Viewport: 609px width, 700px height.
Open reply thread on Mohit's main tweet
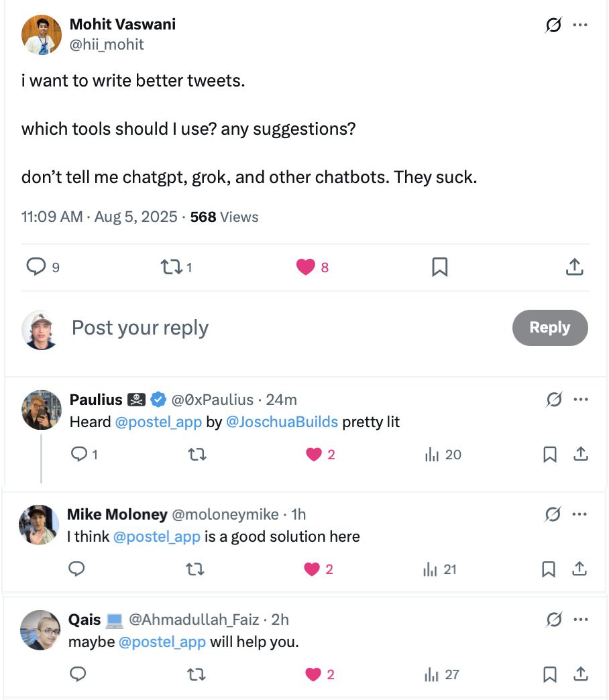click(36, 266)
